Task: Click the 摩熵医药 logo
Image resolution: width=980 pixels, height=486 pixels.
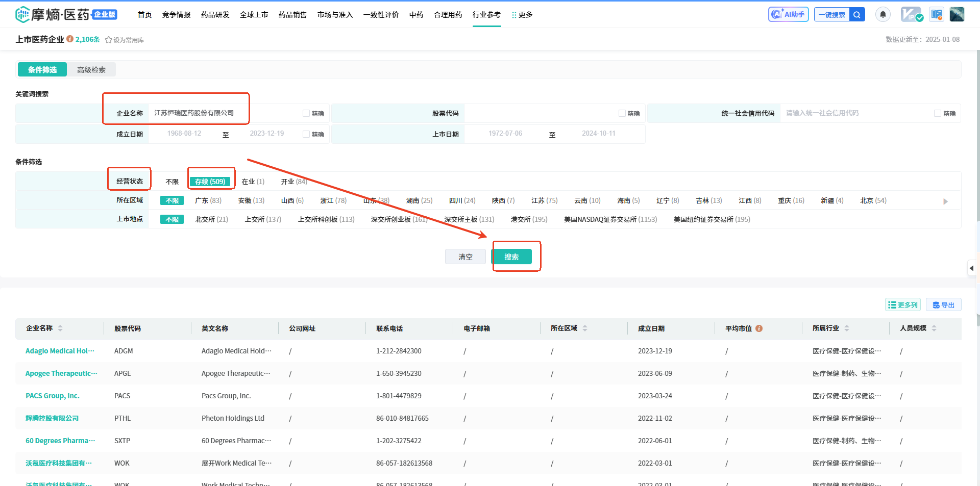Action: (66, 14)
